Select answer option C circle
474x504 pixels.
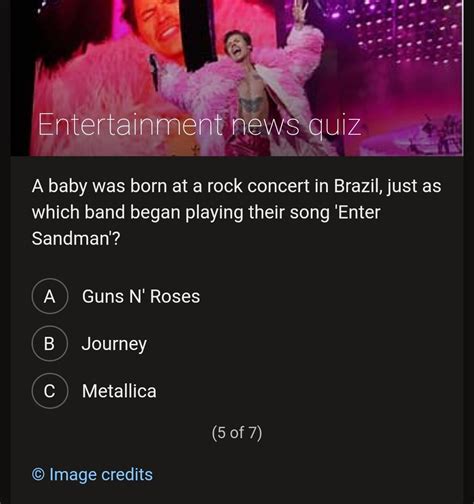pos(50,391)
